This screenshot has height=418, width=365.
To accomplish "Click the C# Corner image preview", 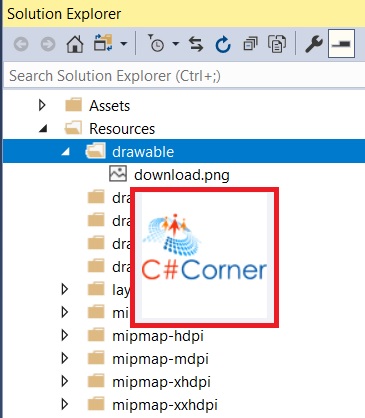I will (204, 256).
